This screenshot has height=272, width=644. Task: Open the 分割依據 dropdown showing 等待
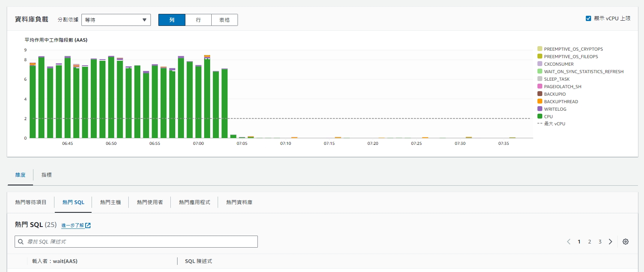click(116, 20)
